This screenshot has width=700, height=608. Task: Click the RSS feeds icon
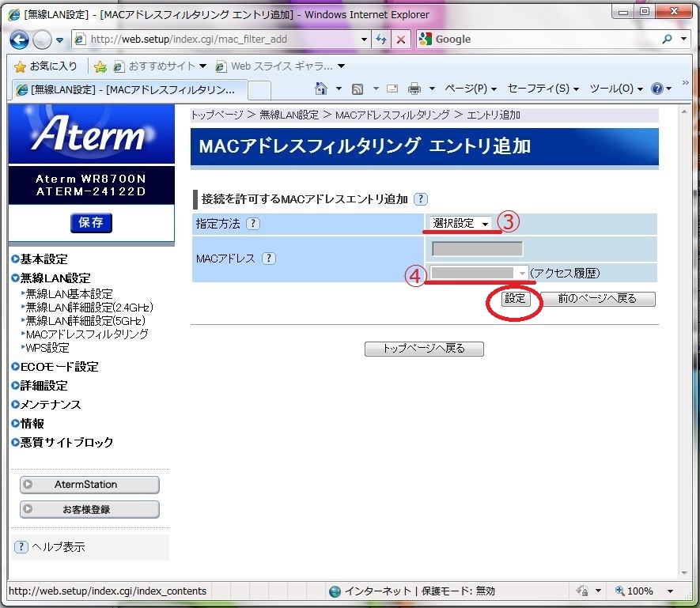click(x=358, y=89)
